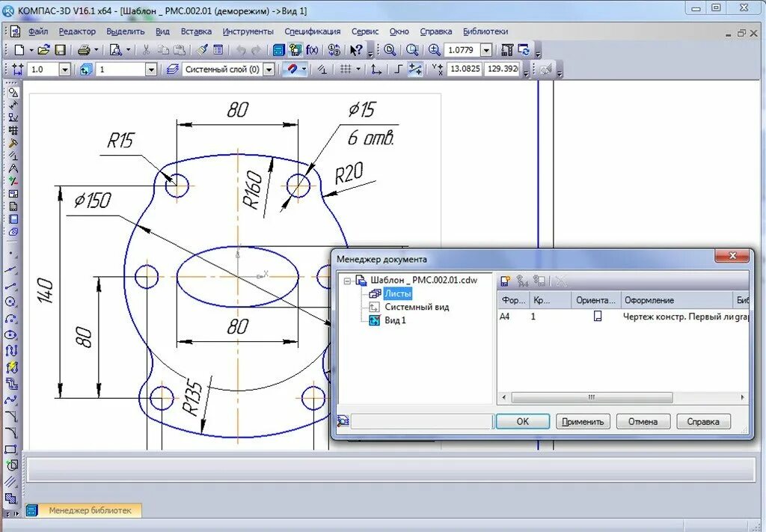Open the Variables f(x) icon
Viewport: 766px width, 532px height.
[312, 50]
